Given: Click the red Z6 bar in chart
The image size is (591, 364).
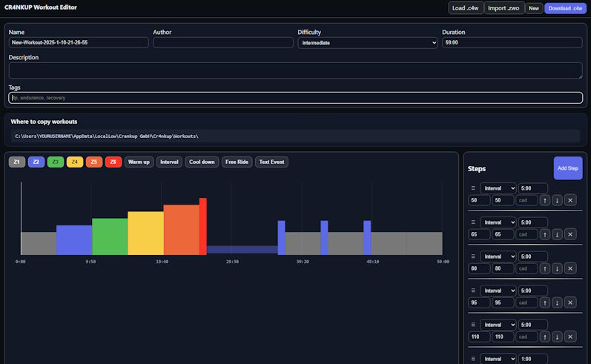Looking at the screenshot, I should coord(202,226).
